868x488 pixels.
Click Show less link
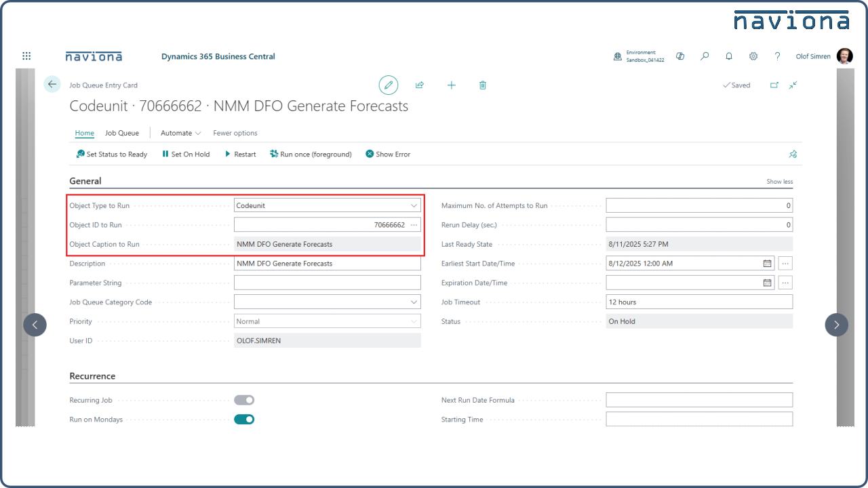click(780, 182)
